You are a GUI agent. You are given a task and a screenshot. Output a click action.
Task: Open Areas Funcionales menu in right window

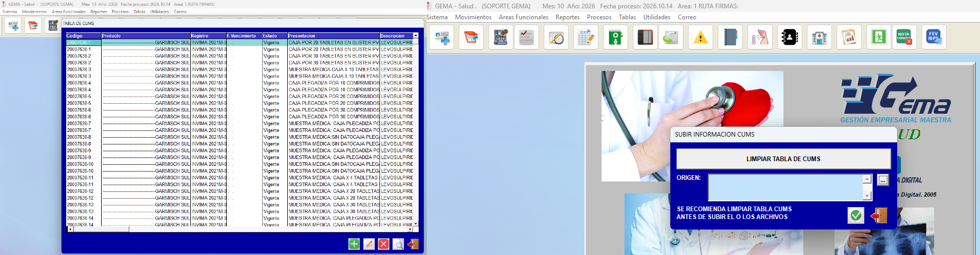click(523, 17)
